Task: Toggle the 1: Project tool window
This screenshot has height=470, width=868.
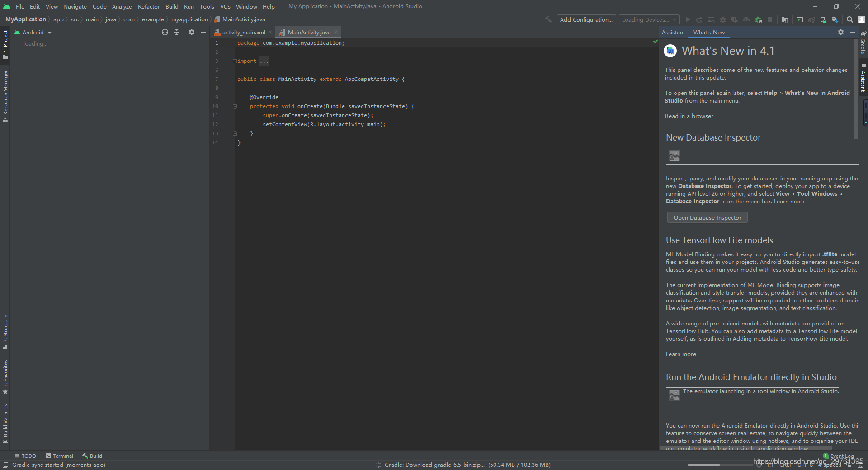Action: pos(5,45)
